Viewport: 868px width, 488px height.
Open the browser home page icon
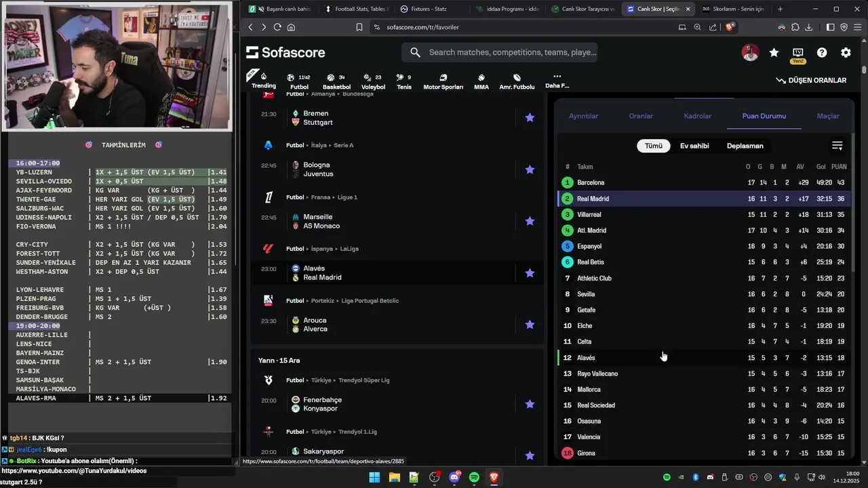pos(291,27)
